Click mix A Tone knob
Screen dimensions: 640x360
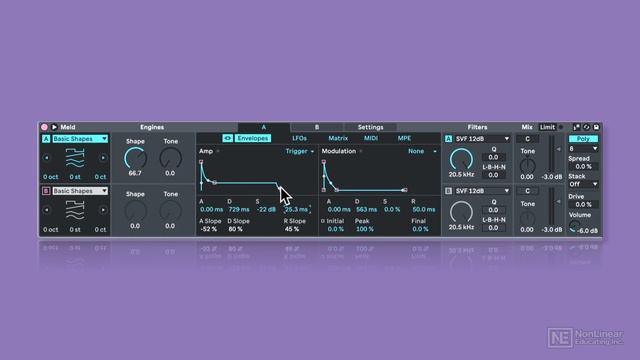[527, 165]
